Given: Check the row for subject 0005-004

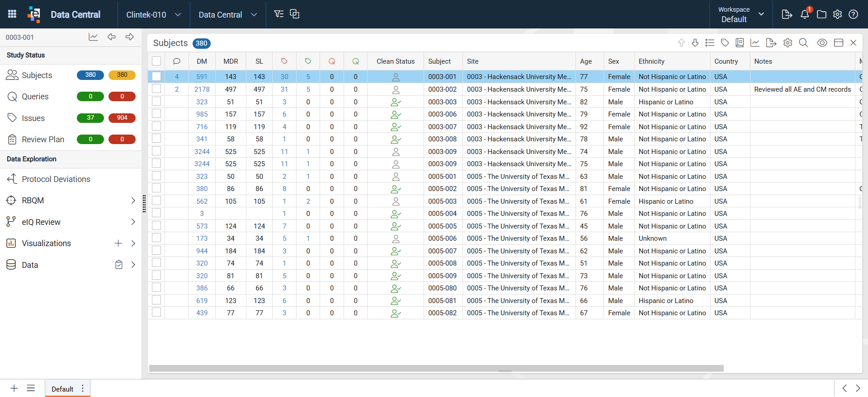Looking at the screenshot, I should [x=156, y=213].
